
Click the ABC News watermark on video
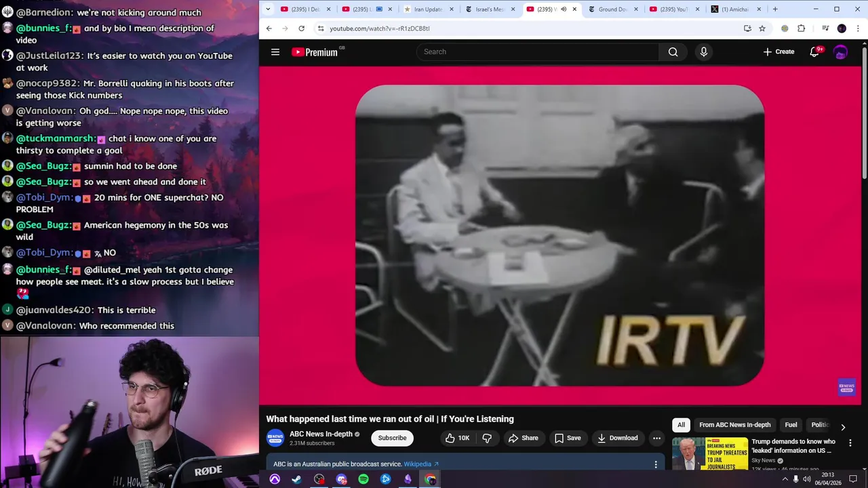point(847,387)
